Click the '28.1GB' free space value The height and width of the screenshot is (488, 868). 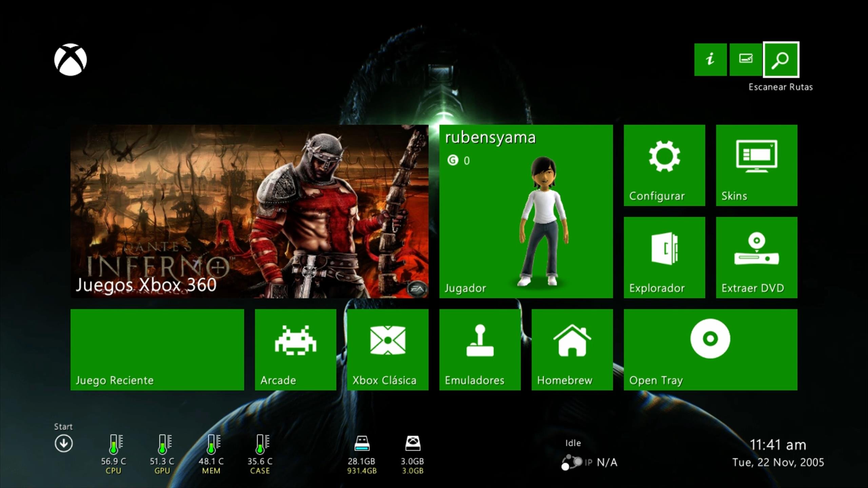(361, 461)
